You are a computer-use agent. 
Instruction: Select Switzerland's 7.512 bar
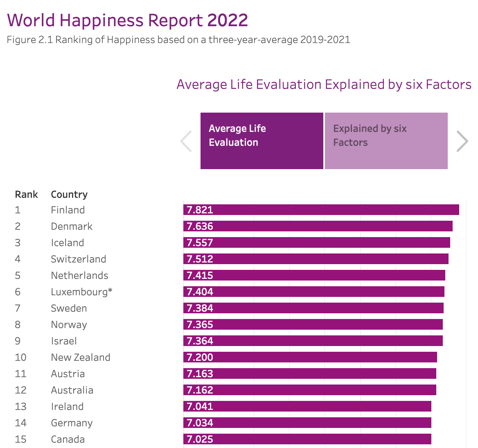click(316, 259)
